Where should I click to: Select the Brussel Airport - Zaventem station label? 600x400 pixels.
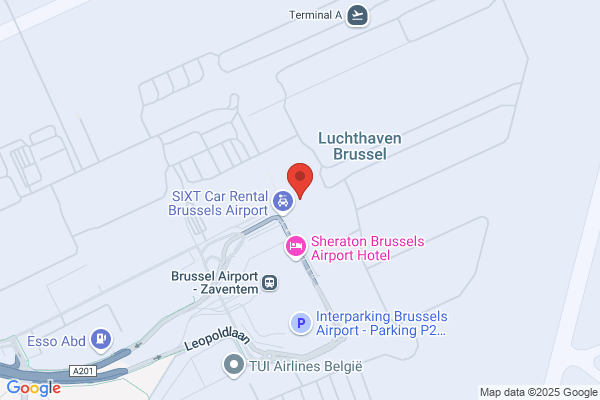click(x=215, y=282)
